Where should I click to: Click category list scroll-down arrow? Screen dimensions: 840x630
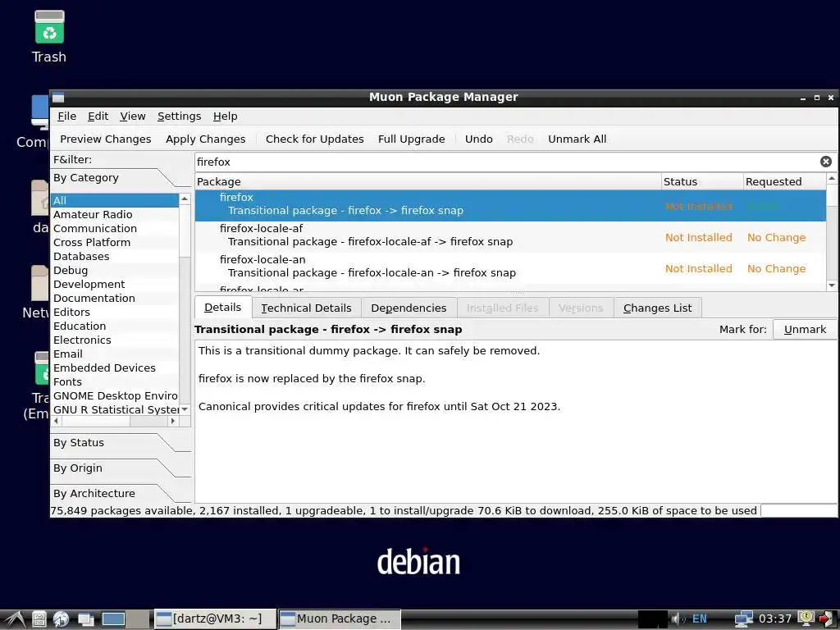click(x=185, y=409)
